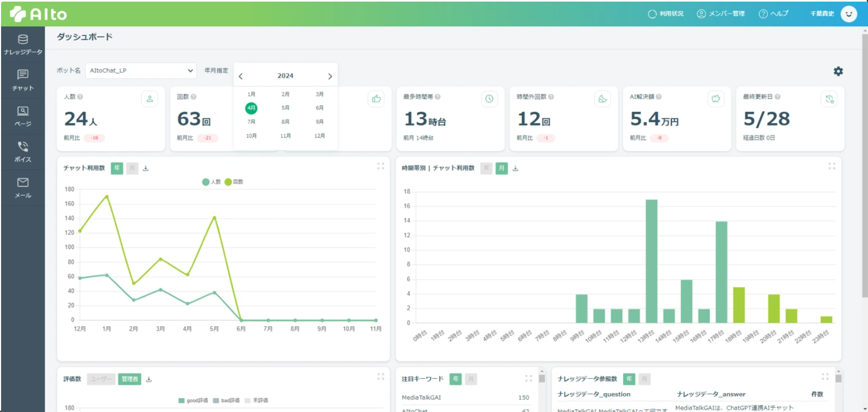Switch ナレッジデータ参照数 to 年 view
868x412 pixels.
click(629, 379)
